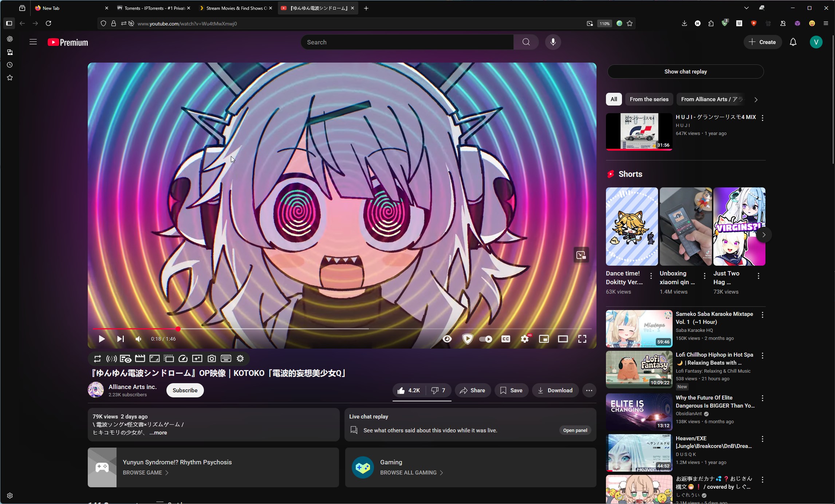Take a screenshot with the camera icon
The width and height of the screenshot is (835, 504).
click(x=212, y=359)
